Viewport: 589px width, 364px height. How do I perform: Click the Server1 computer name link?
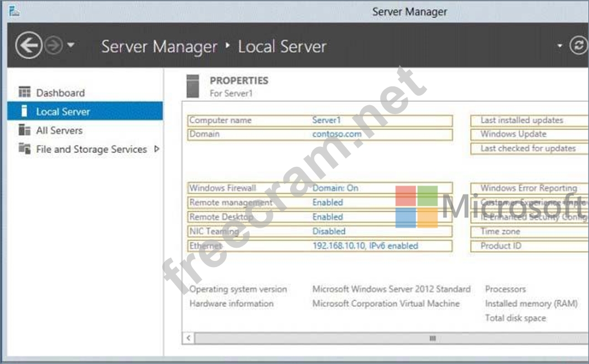click(x=327, y=120)
